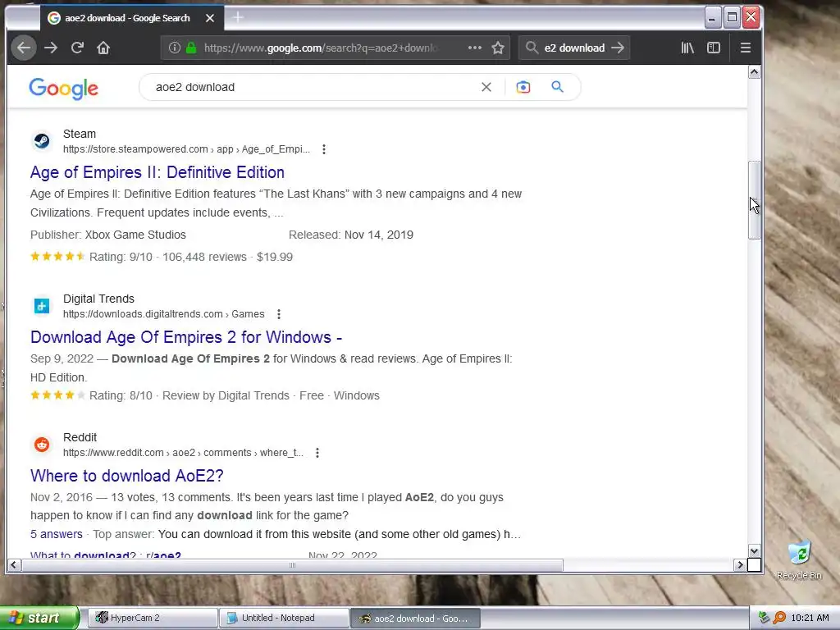Click the vertical scrollbar up arrow
Viewport: 840px width, 630px height.
(x=755, y=72)
